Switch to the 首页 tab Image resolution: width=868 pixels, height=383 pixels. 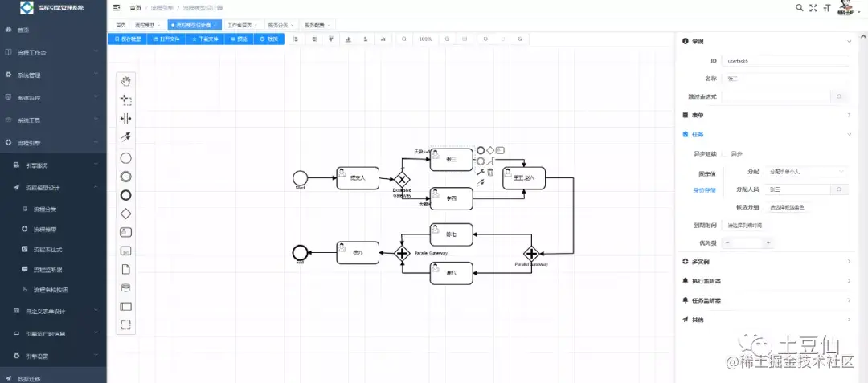[121, 25]
